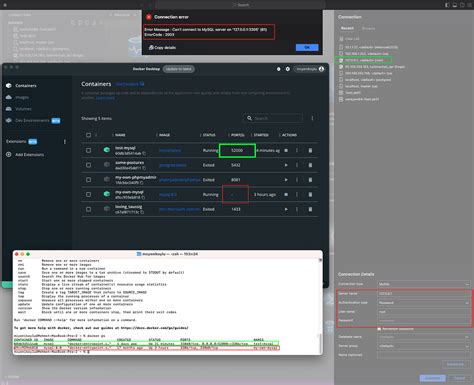
Task: Open more actions for loving_saussig container
Action: tap(297, 209)
